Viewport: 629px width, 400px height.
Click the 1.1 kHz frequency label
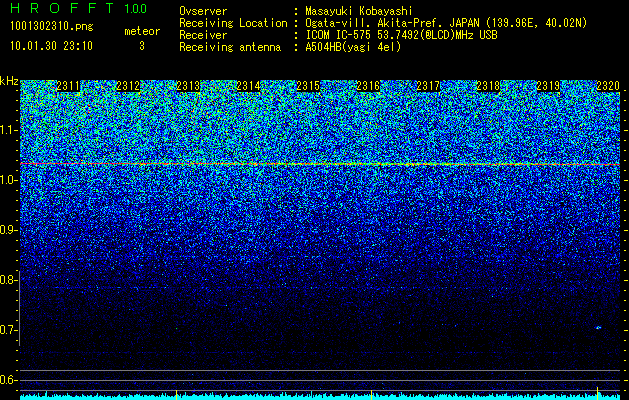click(x=8, y=130)
